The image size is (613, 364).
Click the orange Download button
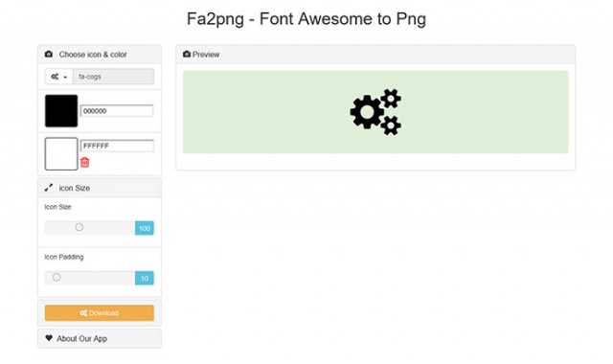pos(100,313)
